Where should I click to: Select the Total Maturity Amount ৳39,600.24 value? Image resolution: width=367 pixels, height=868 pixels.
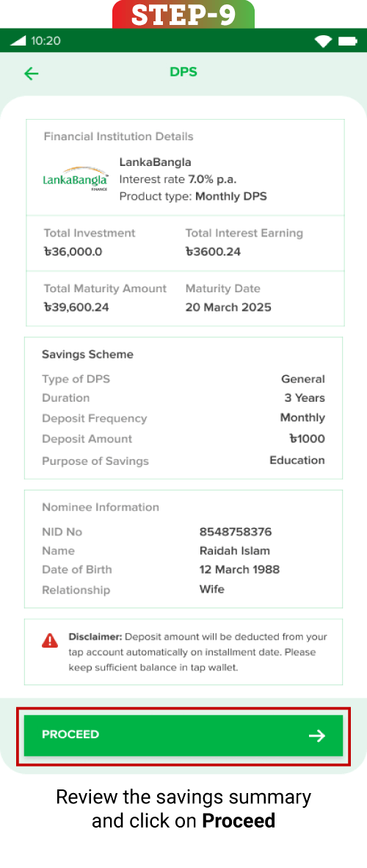pyautogui.click(x=76, y=307)
